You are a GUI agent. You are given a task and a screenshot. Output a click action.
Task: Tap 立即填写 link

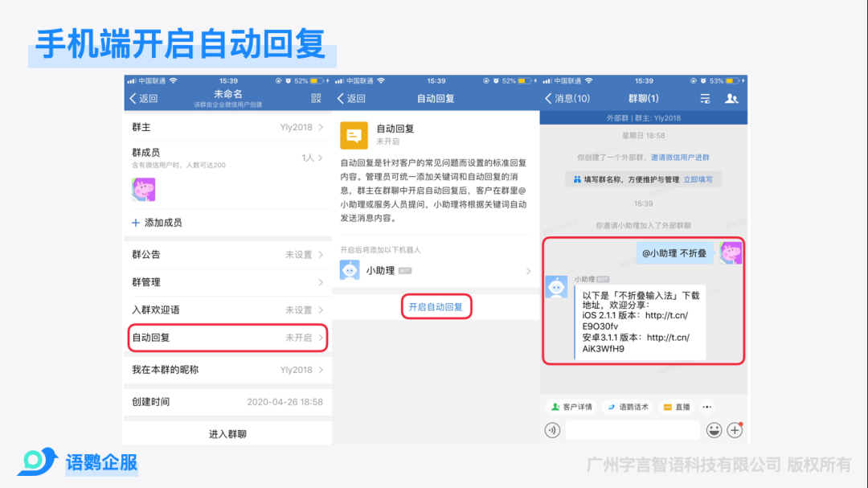[698, 179]
